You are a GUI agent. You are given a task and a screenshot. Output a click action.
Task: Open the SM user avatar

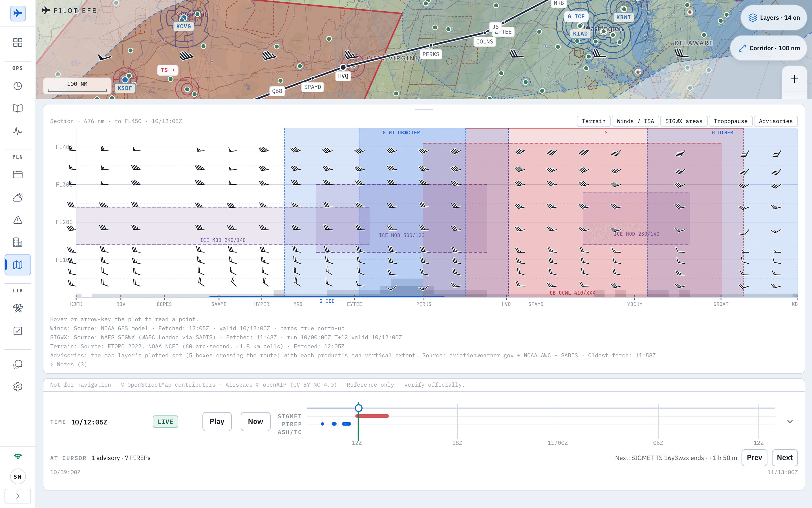[18, 476]
